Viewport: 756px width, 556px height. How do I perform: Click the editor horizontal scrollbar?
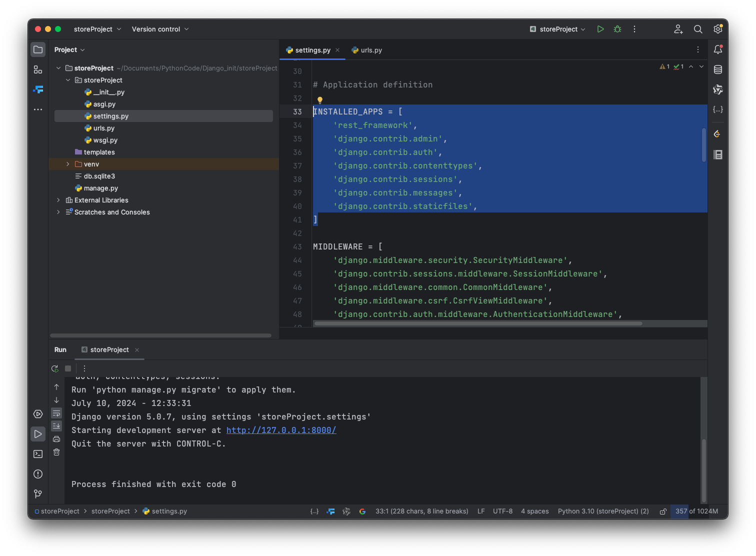[477, 323]
